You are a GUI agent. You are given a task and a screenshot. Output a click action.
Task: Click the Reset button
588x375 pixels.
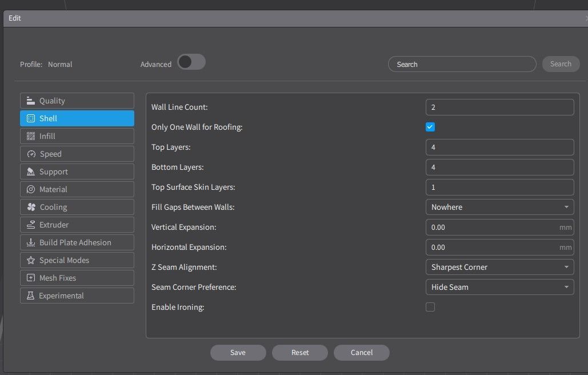tap(300, 353)
